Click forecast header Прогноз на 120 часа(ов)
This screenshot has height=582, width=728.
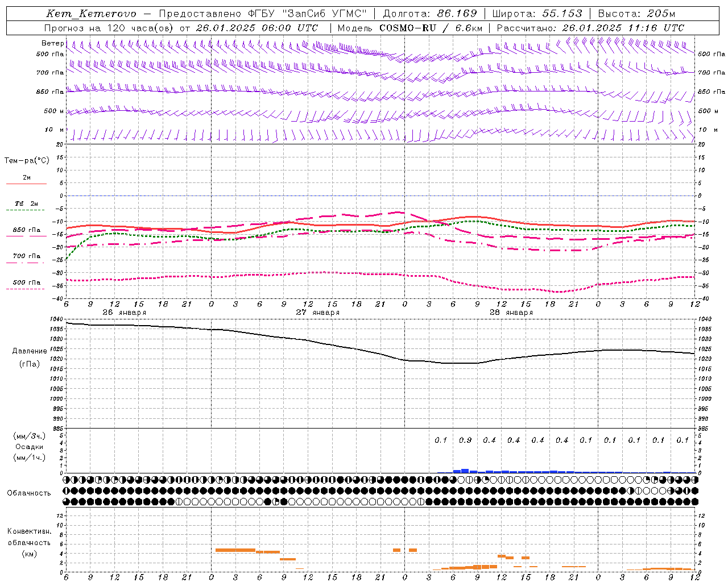coord(109,28)
